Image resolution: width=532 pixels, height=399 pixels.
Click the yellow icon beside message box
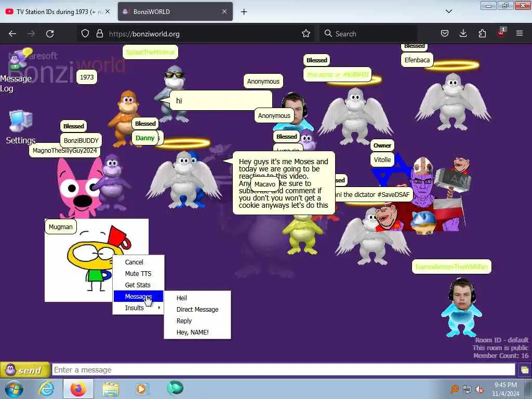524,370
